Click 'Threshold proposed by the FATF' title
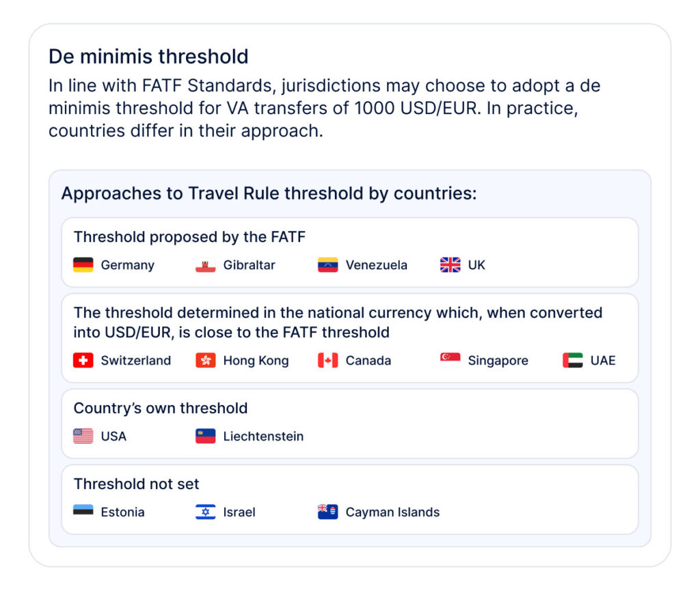700x591 pixels. pyautogui.click(x=189, y=237)
